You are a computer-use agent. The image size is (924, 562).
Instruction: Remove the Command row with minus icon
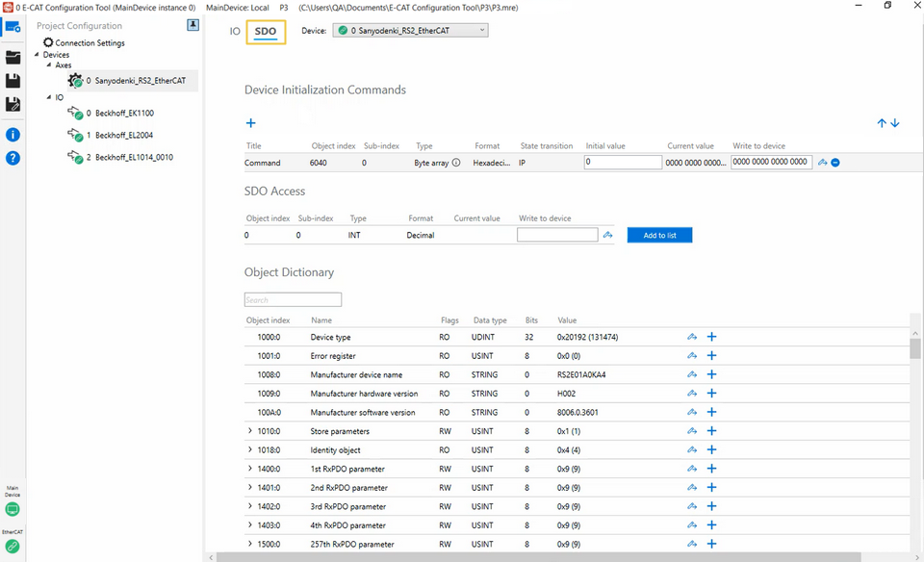(x=835, y=163)
